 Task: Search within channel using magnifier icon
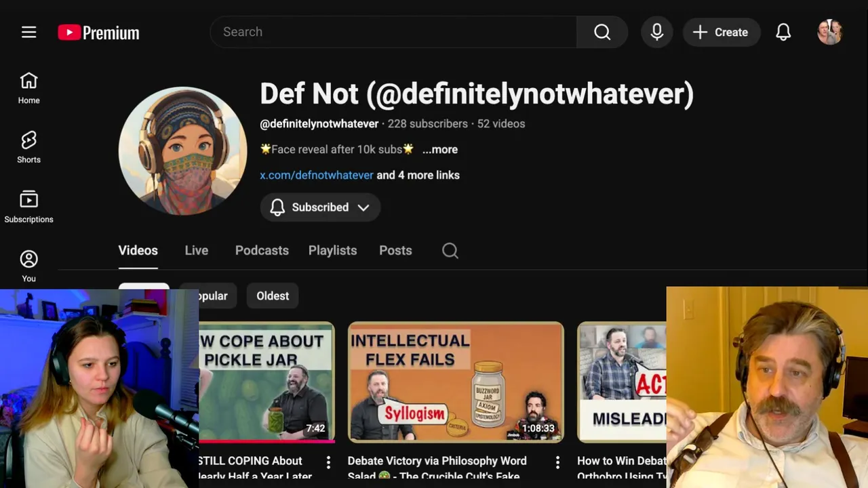click(x=450, y=251)
